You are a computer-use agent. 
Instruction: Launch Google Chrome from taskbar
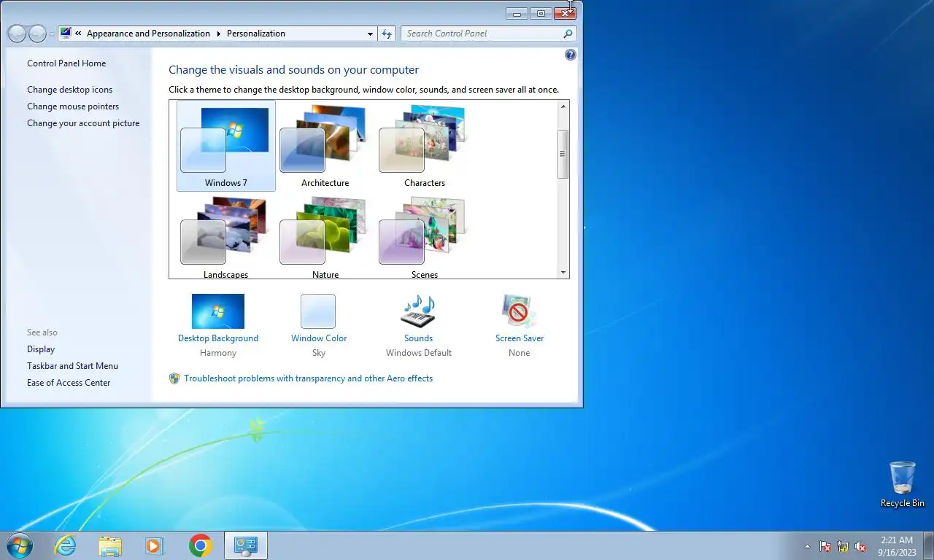[200, 545]
